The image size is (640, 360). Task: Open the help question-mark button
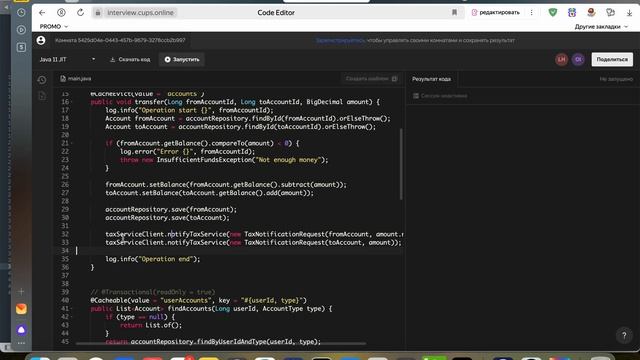point(624,336)
